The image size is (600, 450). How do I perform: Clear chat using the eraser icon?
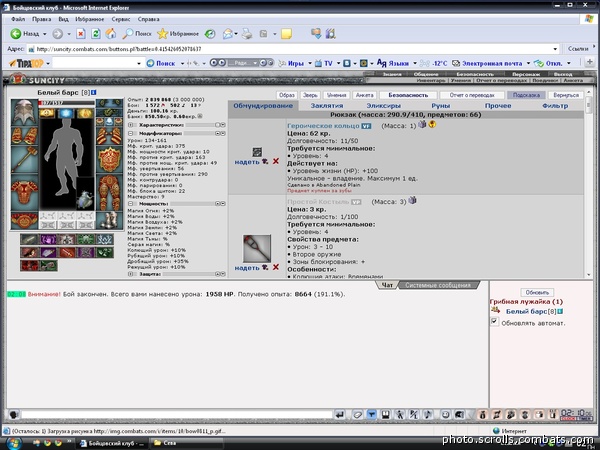(x=357, y=414)
